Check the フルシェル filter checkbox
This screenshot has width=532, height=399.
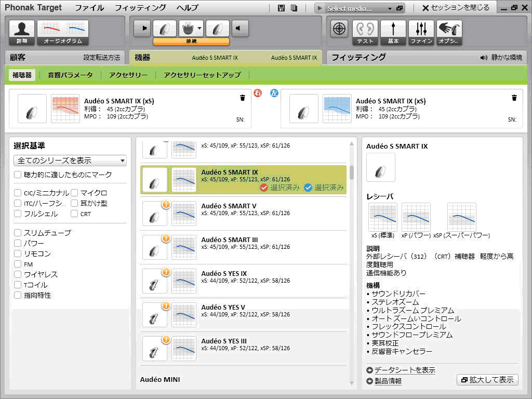pos(18,214)
